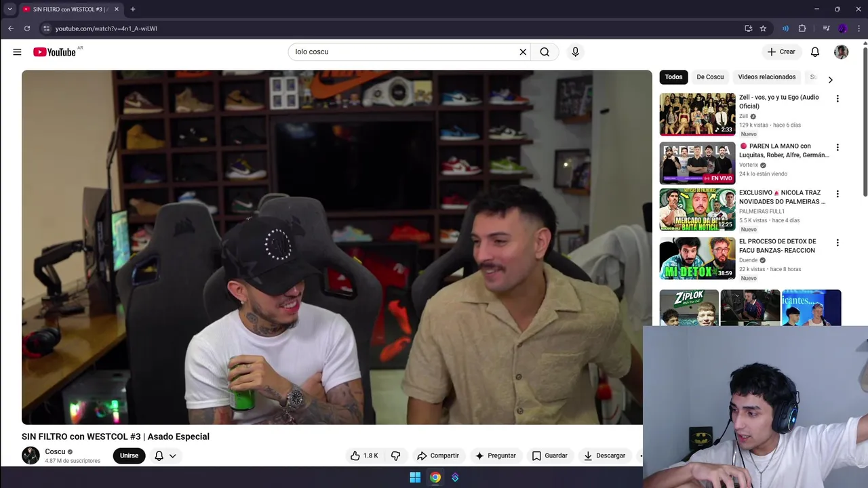Open YouTube notifications bell in header
The image size is (868, 488).
tap(815, 52)
